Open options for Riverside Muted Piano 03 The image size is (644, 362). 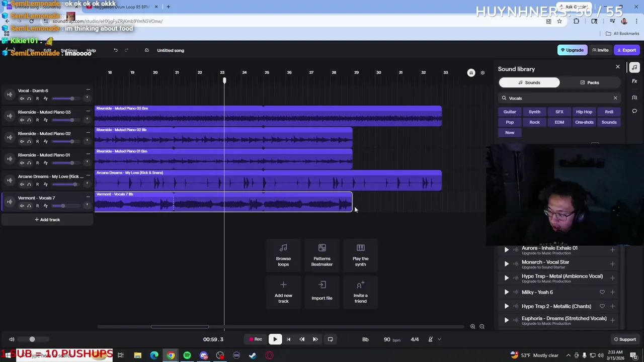[88, 112]
